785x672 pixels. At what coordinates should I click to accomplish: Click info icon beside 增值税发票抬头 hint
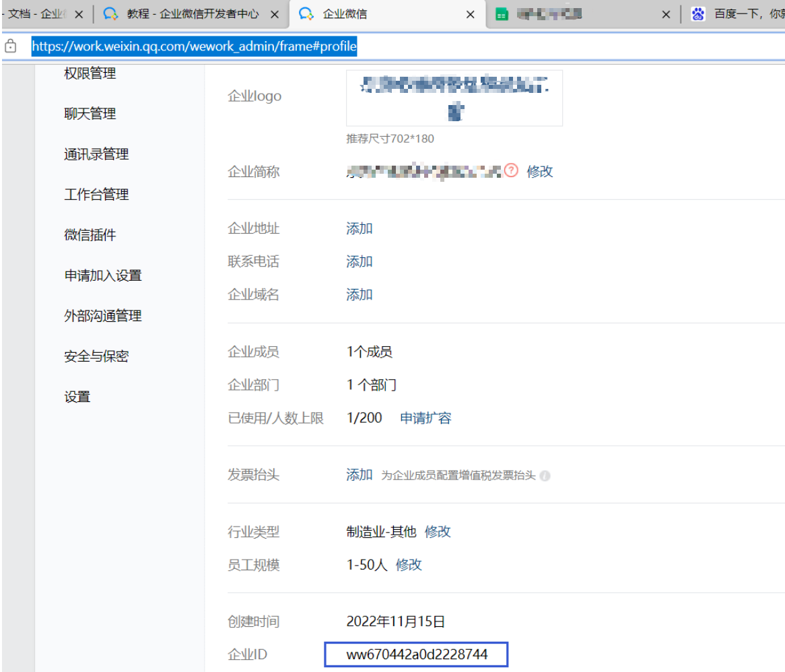tap(545, 475)
